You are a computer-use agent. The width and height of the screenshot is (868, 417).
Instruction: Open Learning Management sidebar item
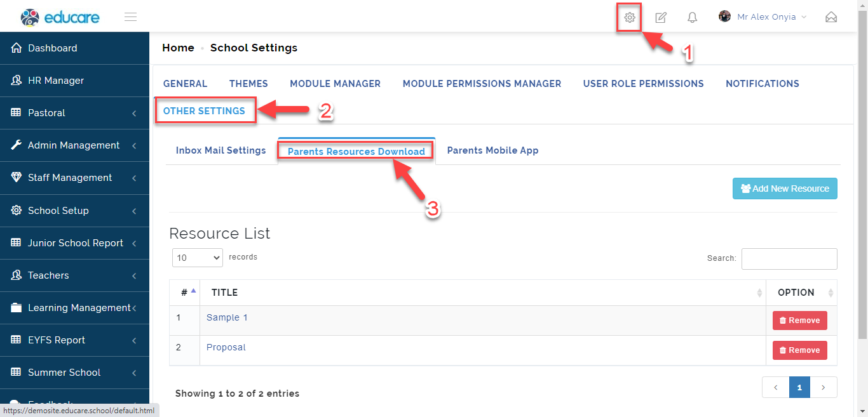pos(74,308)
